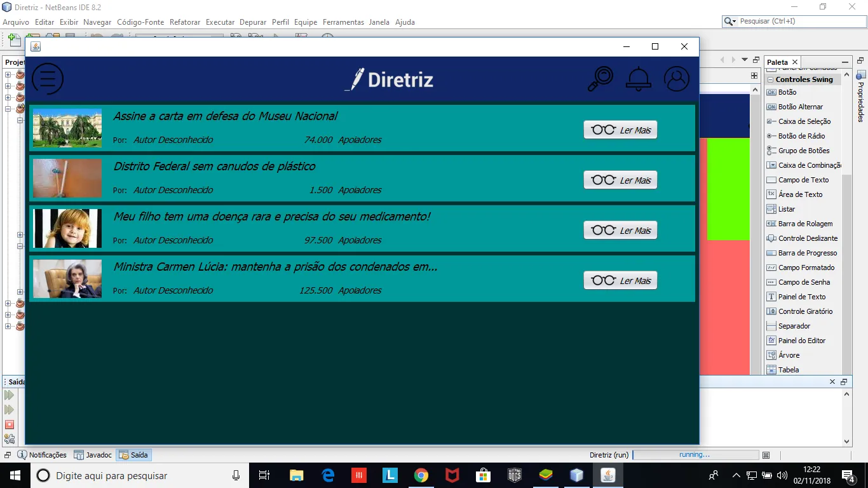This screenshot has width=868, height=488.
Task: Collapse the fourth project node with warning badge
Action: pyautogui.click(x=8, y=109)
